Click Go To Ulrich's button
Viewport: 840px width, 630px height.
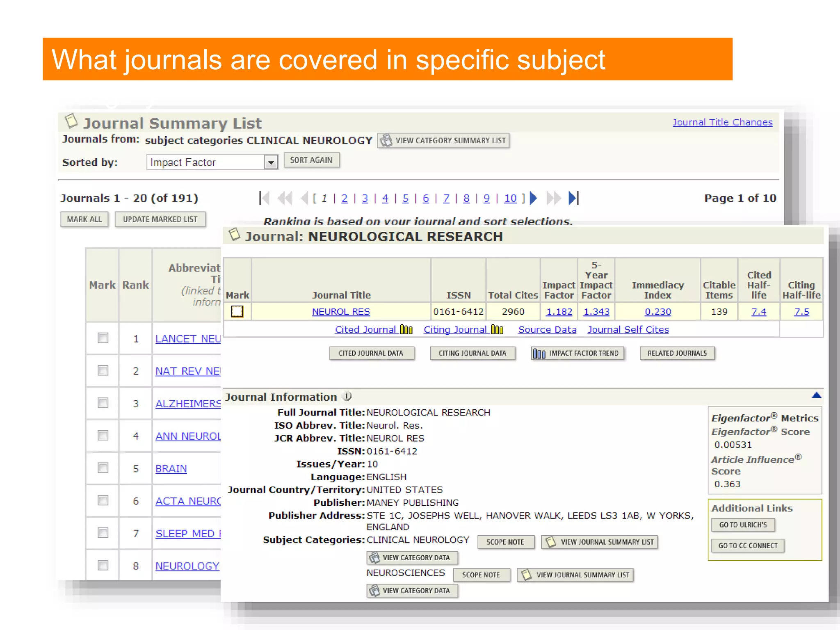pyautogui.click(x=743, y=525)
